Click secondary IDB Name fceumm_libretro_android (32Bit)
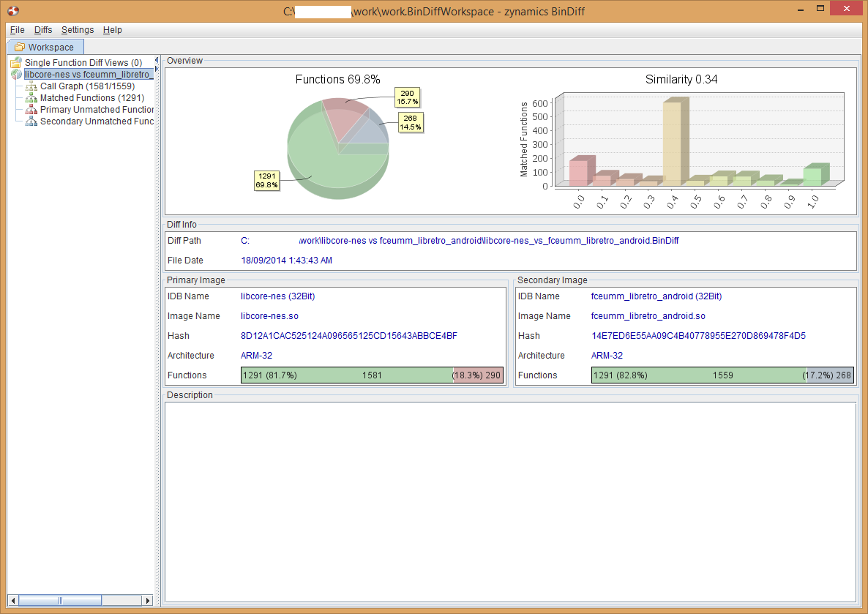 point(656,296)
